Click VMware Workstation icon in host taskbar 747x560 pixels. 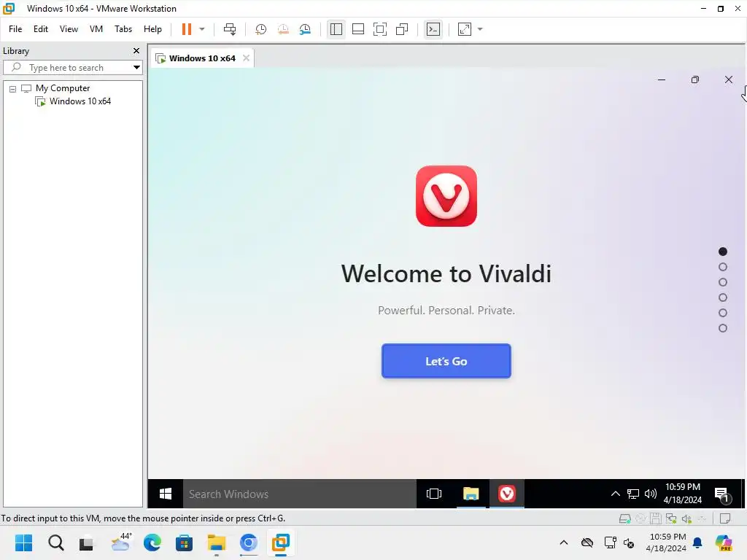280,542
